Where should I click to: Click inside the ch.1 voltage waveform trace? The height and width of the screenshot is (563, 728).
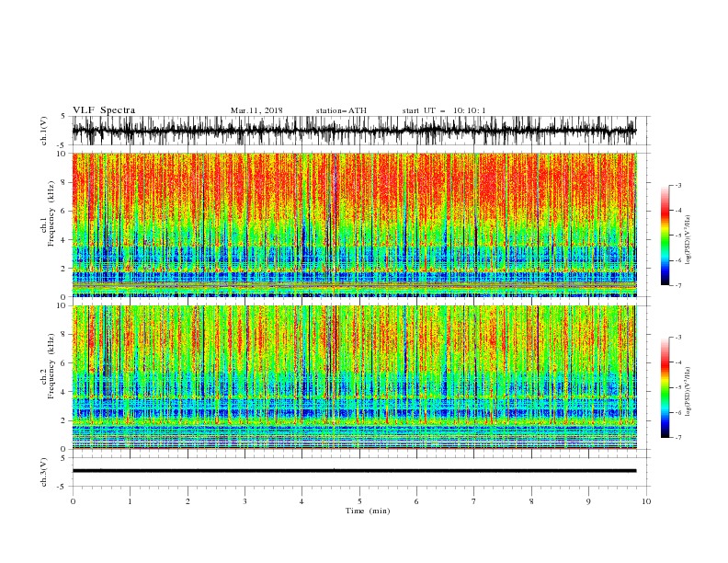(x=355, y=131)
